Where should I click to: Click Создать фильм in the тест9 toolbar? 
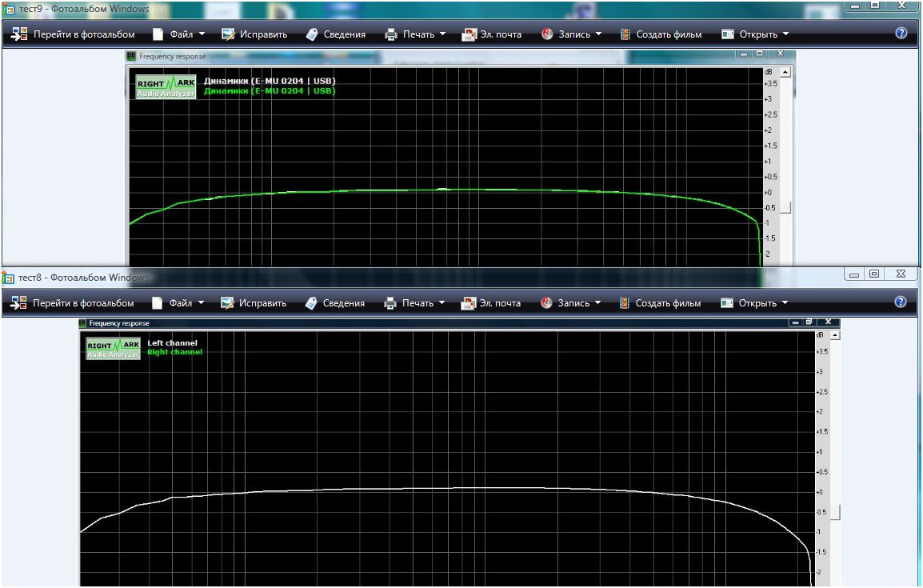pos(661,34)
